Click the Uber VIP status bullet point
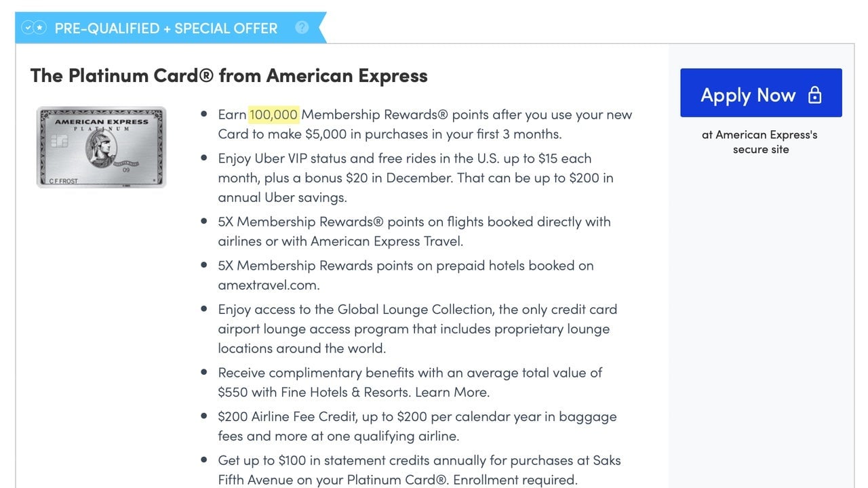Viewport: 868px width, 488px height. pyautogui.click(x=415, y=178)
